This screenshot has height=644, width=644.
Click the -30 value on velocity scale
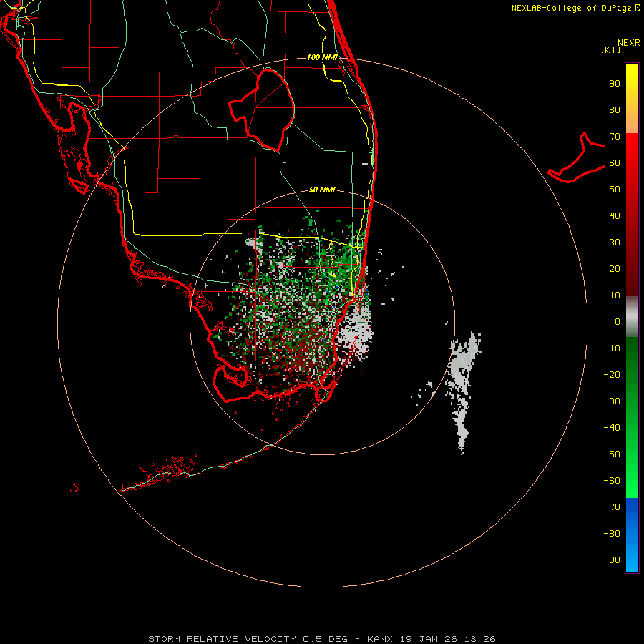(x=612, y=401)
